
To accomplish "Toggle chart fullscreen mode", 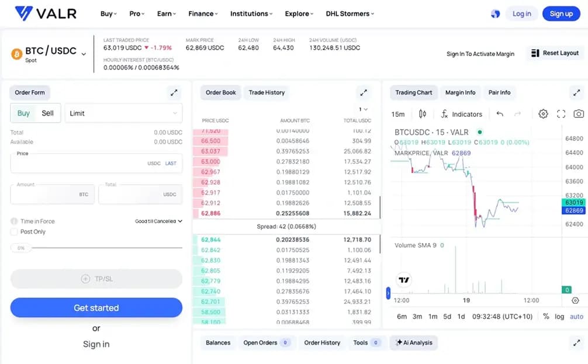I will click(x=561, y=113).
